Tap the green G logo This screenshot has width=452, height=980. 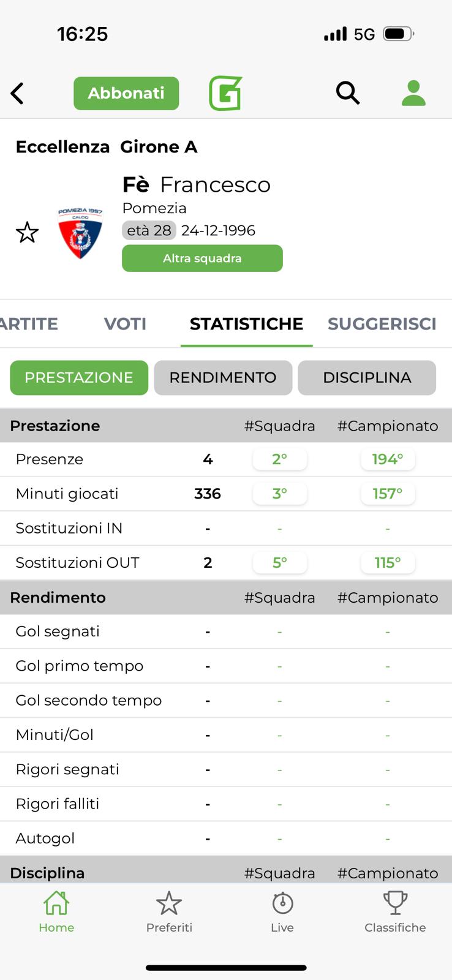coord(225,93)
